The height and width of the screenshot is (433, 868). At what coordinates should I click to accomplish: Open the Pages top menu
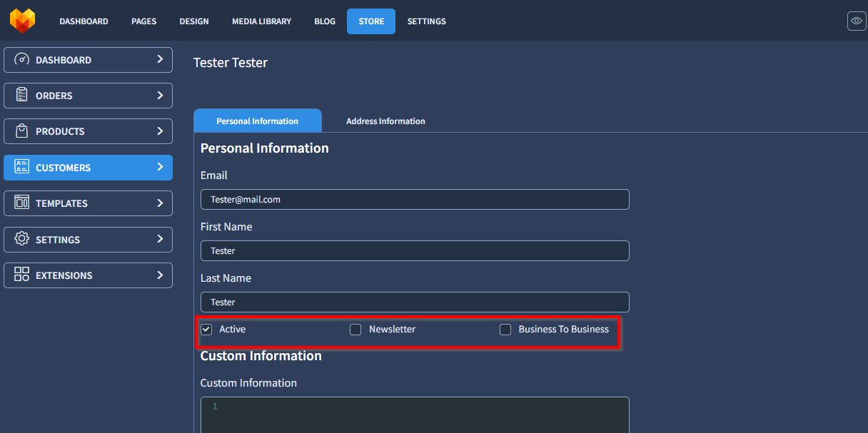coord(143,21)
